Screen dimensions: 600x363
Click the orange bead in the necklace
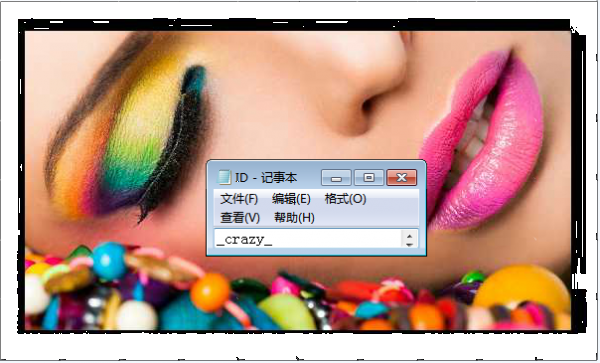(x=210, y=291)
